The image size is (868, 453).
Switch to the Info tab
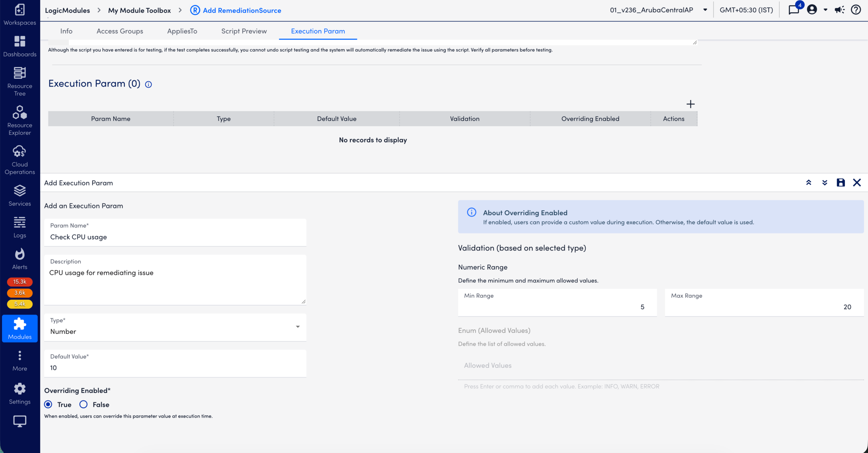(x=66, y=31)
